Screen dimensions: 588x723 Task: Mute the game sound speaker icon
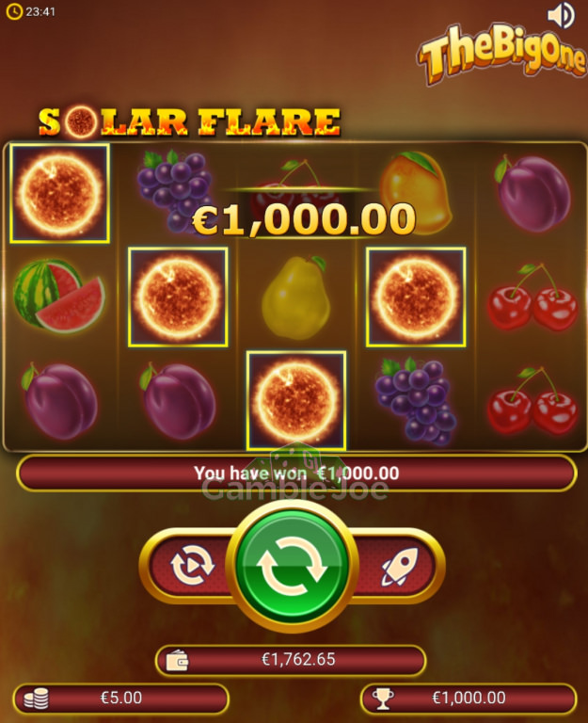(561, 15)
